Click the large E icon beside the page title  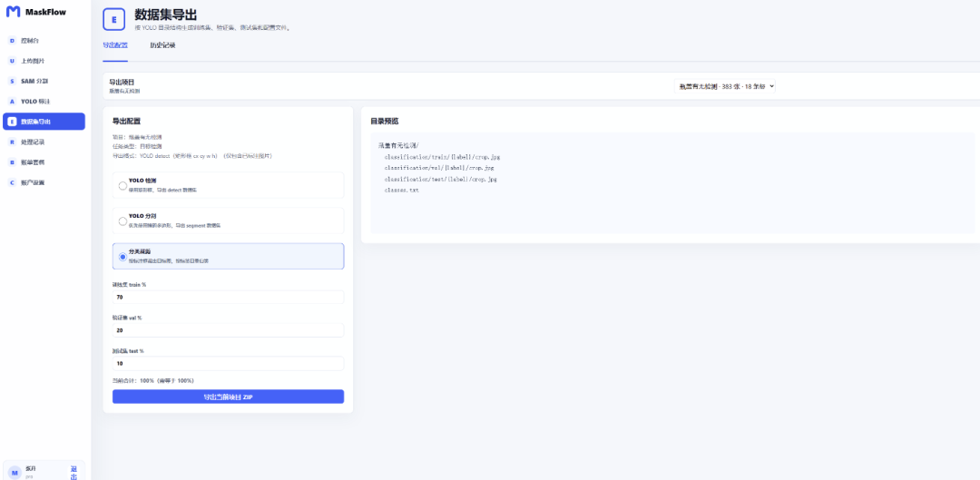pos(113,19)
